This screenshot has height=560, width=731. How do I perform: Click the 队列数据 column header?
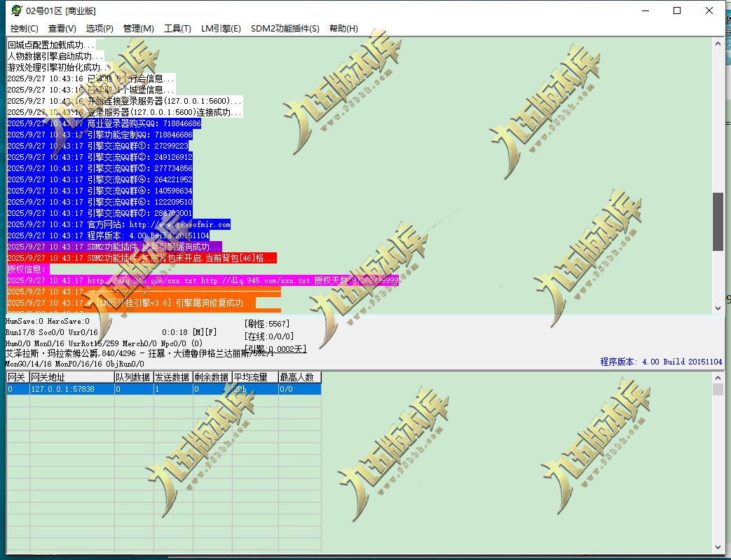[x=134, y=377]
